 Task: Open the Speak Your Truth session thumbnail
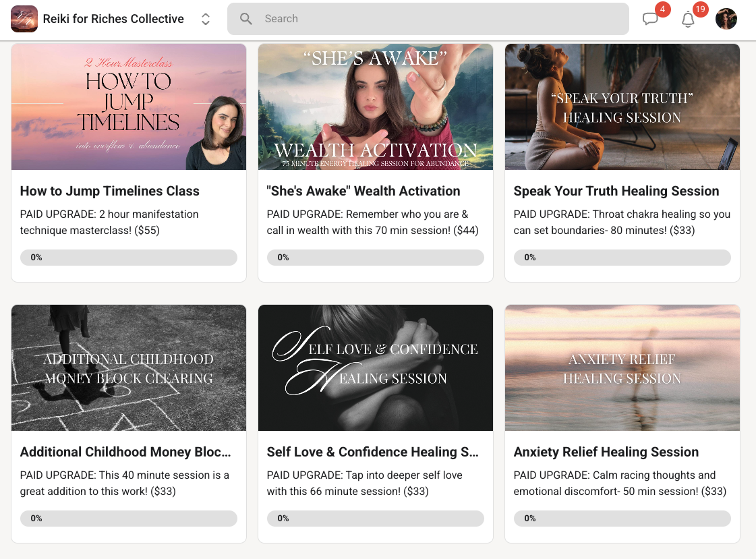point(622,107)
